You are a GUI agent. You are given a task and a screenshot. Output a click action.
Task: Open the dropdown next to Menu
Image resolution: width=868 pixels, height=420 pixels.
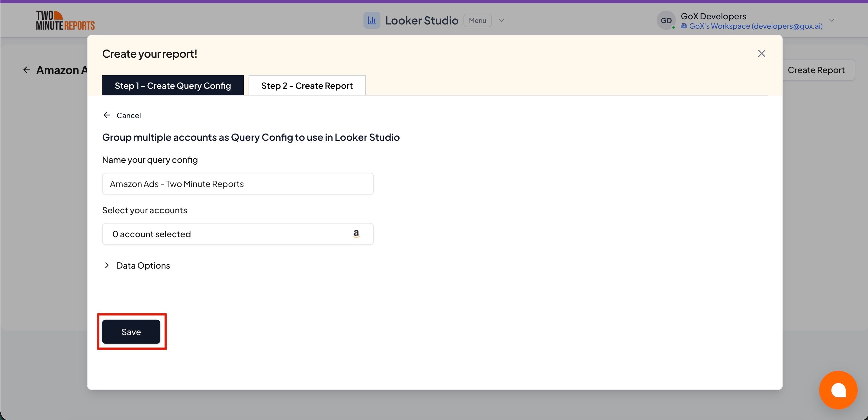(501, 20)
